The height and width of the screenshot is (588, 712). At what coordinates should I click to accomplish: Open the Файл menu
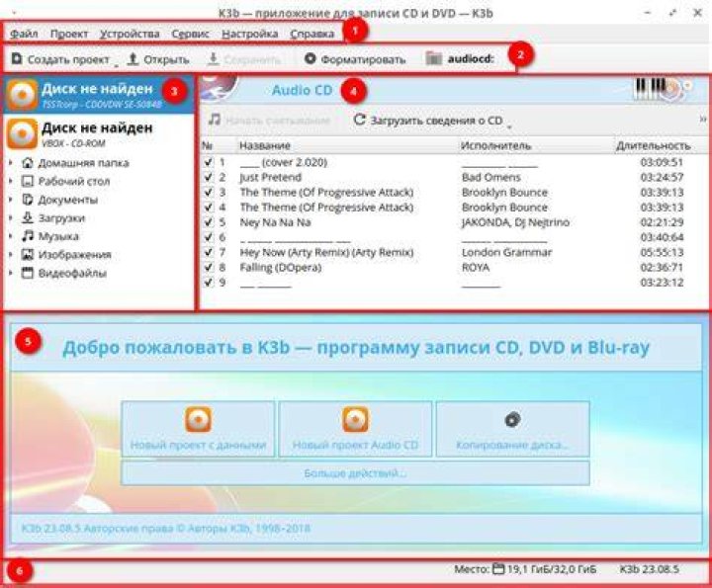coord(24,34)
